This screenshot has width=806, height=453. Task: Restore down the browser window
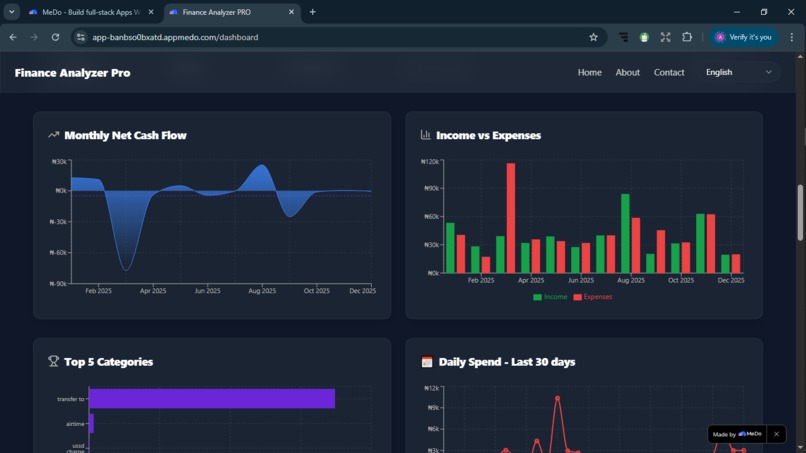(x=764, y=12)
